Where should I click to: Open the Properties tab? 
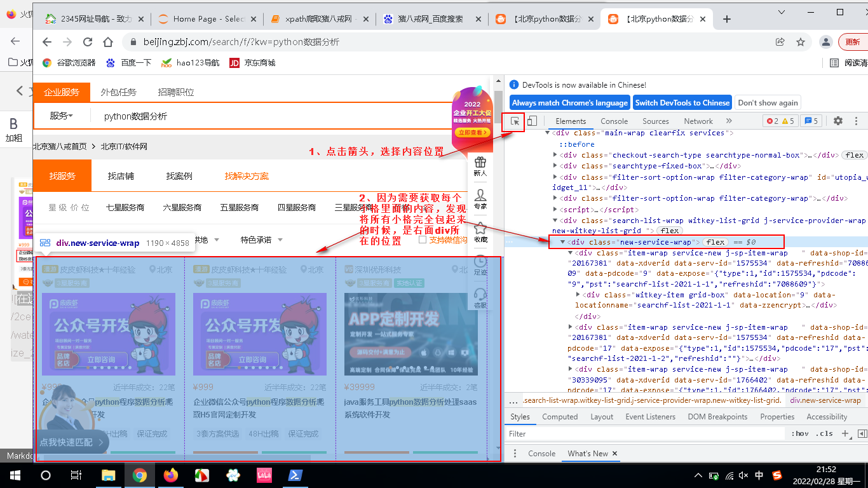[x=777, y=417]
